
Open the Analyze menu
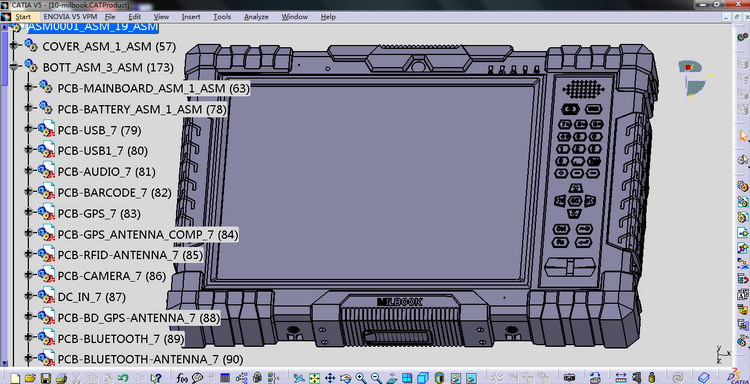coord(256,17)
